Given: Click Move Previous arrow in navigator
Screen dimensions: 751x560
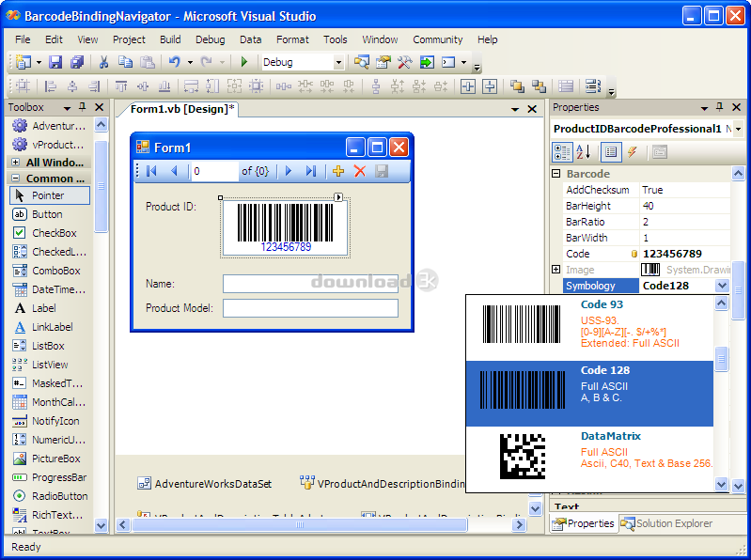Looking at the screenshot, I should [174, 171].
